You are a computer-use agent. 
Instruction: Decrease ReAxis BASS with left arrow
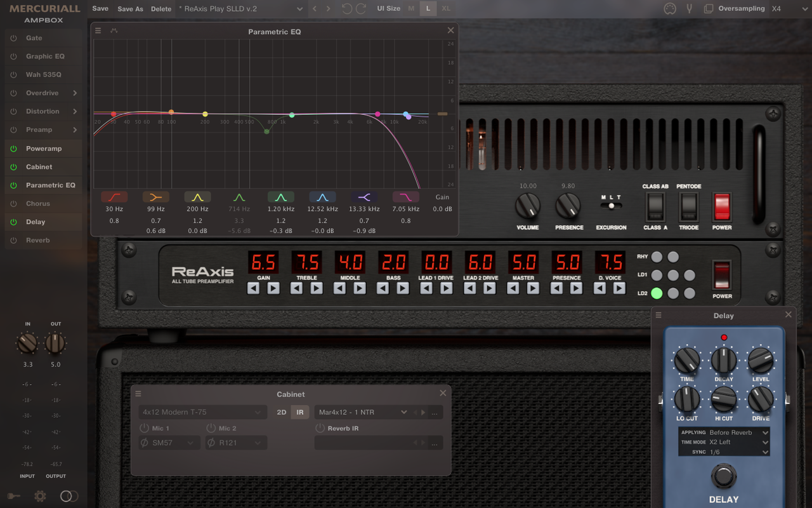pyautogui.click(x=383, y=288)
